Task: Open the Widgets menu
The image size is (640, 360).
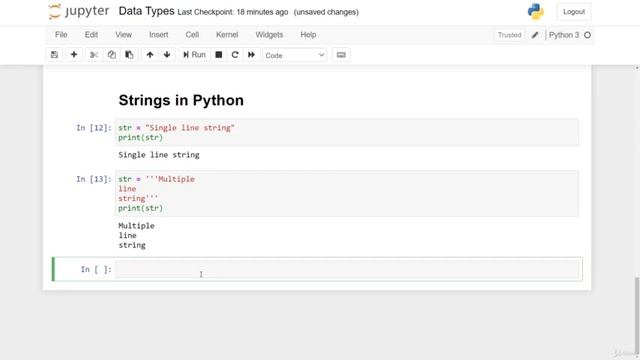Action: [269, 35]
